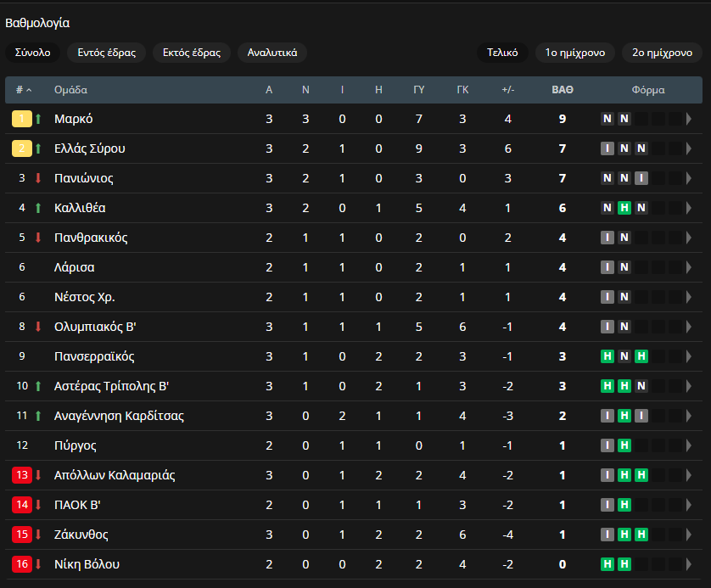
Task: Expand form arrow for Καλλιθέα
Action: (689, 208)
